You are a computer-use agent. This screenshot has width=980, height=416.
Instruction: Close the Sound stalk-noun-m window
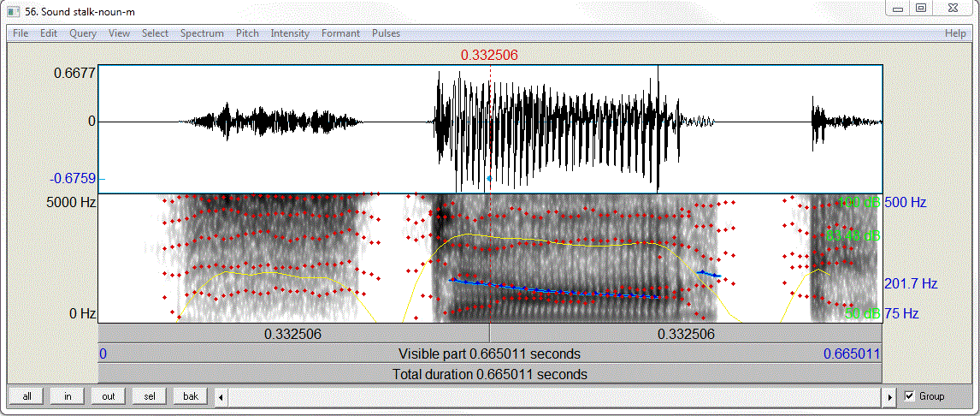pyautogui.click(x=952, y=9)
